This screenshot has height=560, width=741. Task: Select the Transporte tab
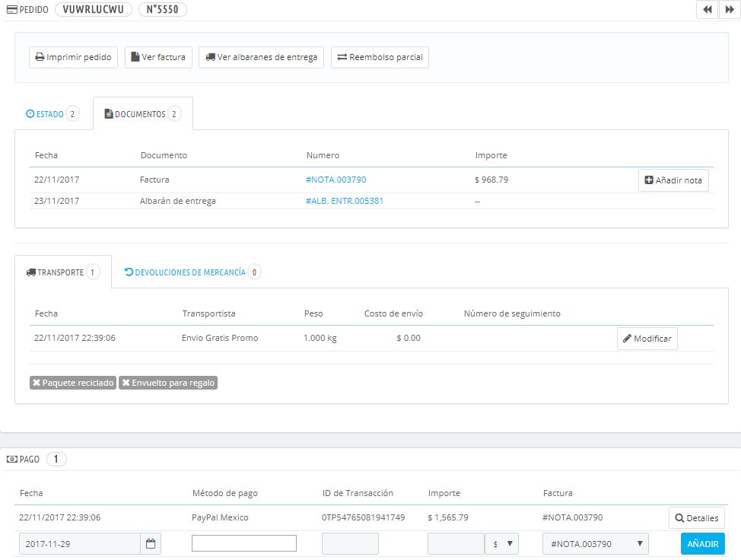coord(63,272)
